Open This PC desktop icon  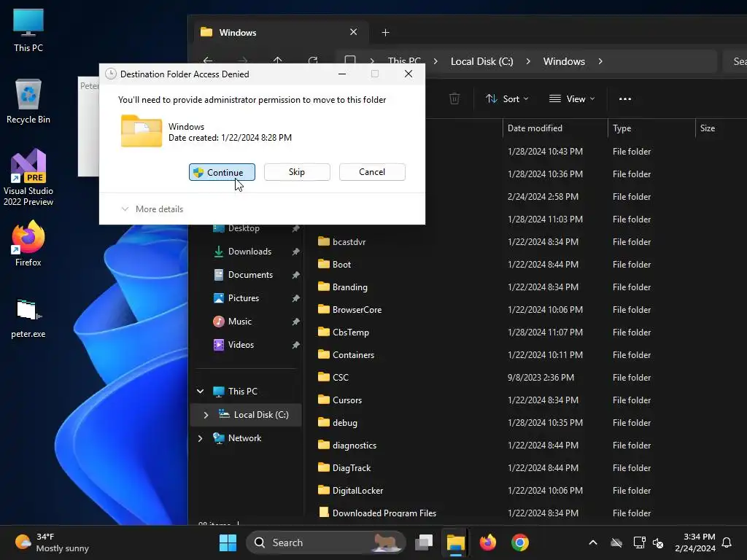[28, 31]
